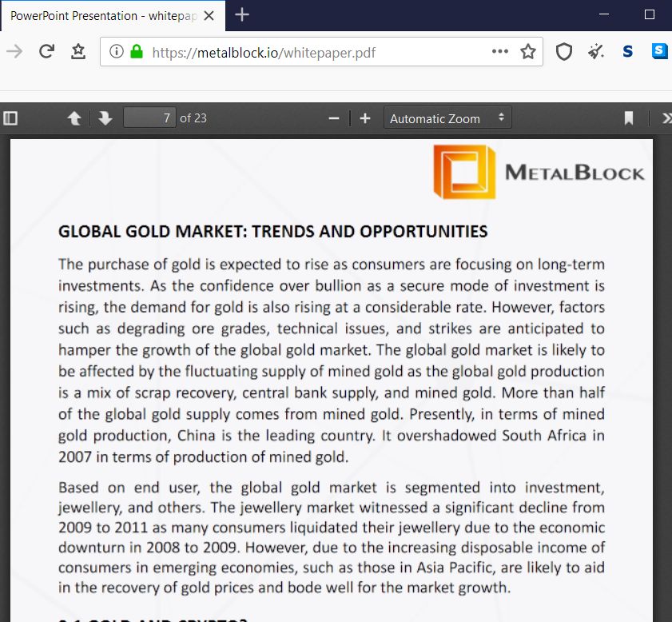Open the dark blue S extension
The width and height of the screenshot is (672, 622).
pos(628,52)
